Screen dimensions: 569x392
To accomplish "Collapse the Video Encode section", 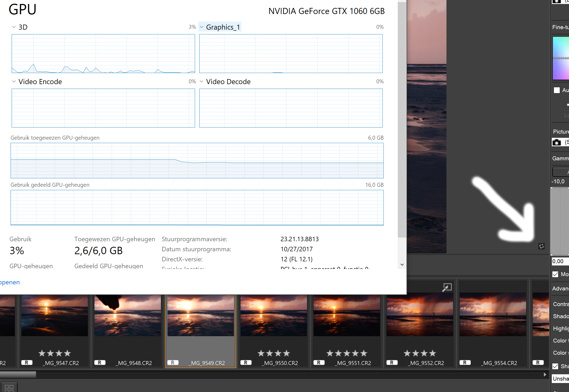I will coord(13,81).
